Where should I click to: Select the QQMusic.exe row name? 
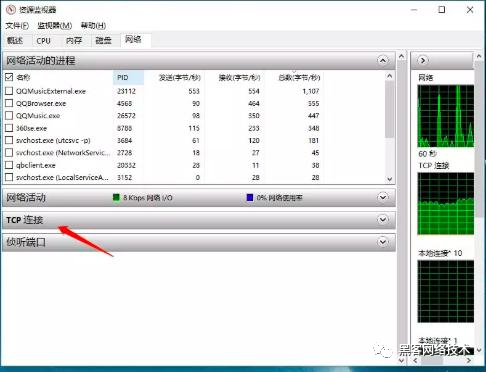pyautogui.click(x=38, y=116)
